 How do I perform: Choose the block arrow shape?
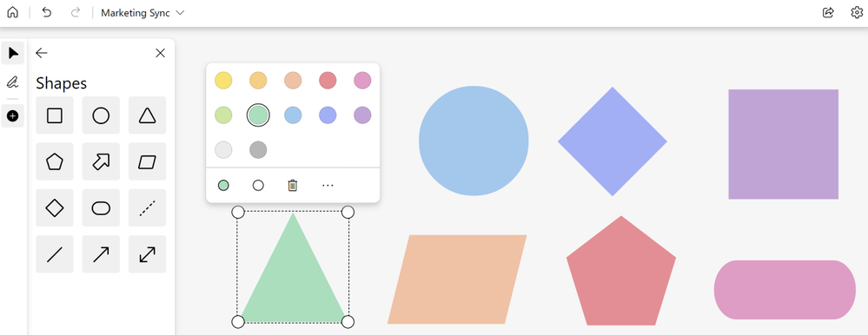101,161
